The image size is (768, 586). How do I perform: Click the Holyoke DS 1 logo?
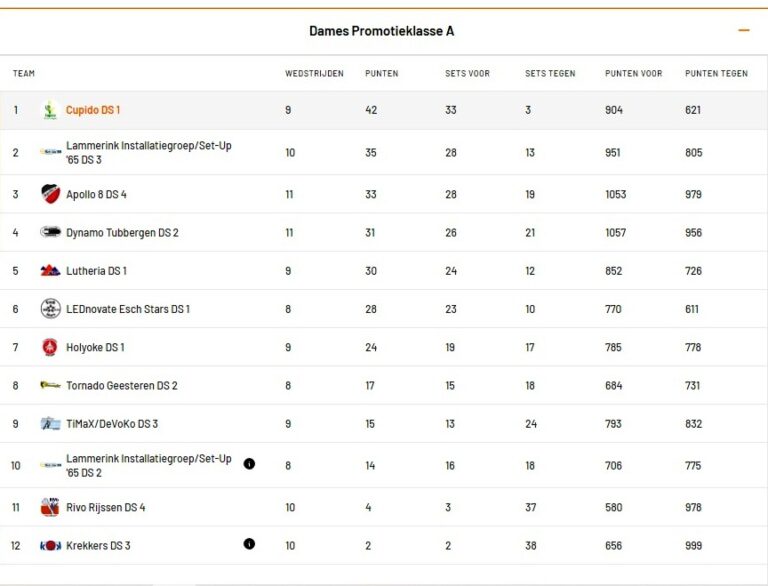pyautogui.click(x=50, y=347)
